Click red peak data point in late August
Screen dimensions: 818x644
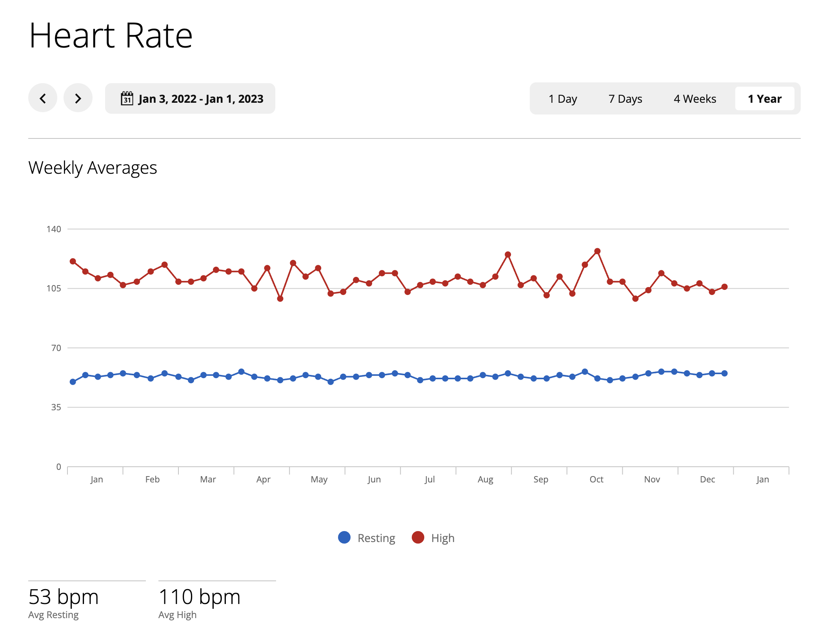click(508, 255)
